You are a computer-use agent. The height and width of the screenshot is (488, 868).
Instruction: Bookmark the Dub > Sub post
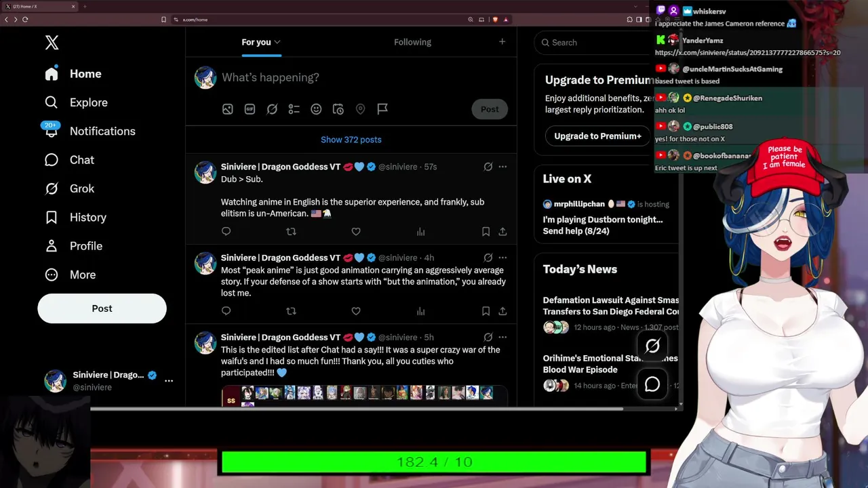486,232
